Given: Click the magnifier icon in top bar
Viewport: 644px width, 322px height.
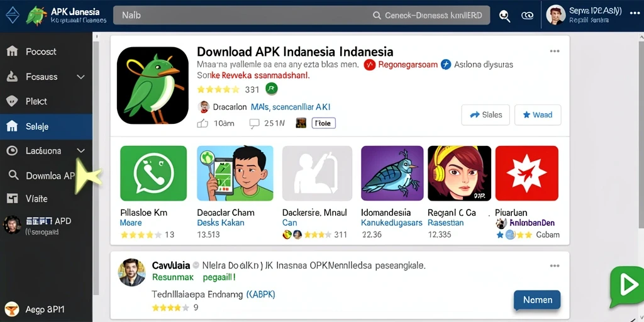Looking at the screenshot, I should tap(504, 16).
